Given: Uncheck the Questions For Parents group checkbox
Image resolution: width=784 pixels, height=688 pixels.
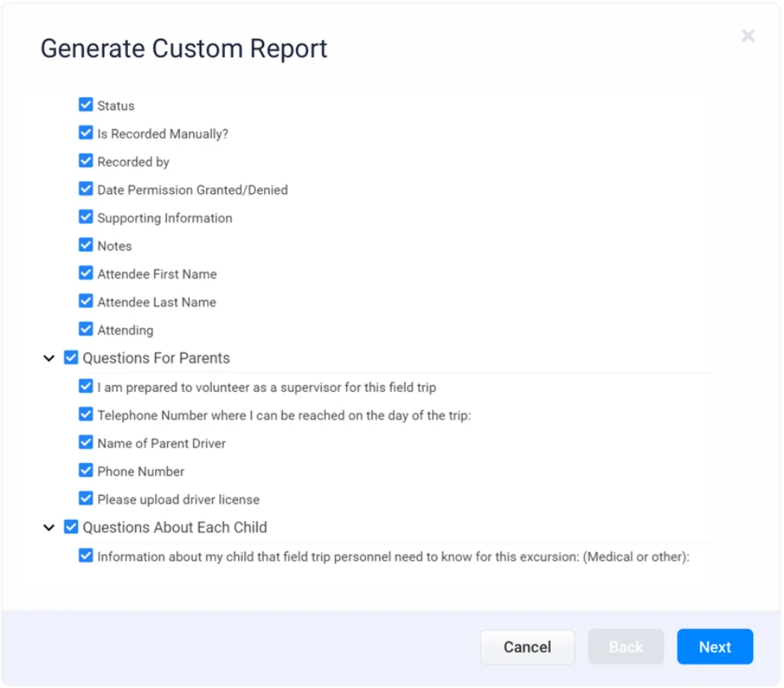Looking at the screenshot, I should pyautogui.click(x=71, y=358).
